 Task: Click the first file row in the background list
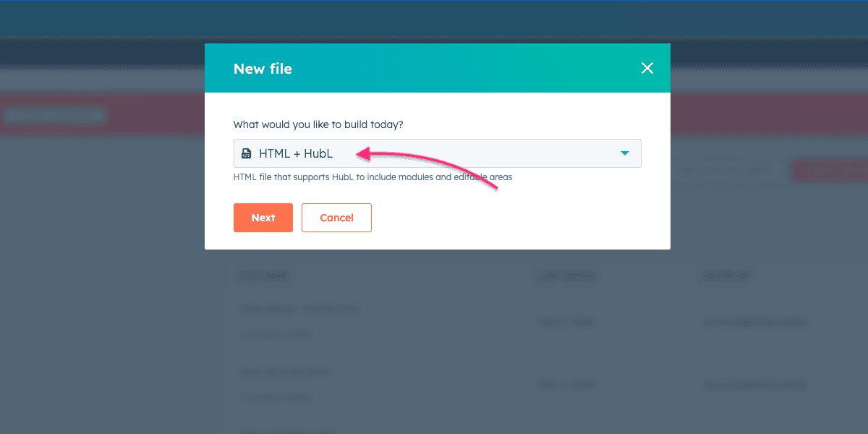click(x=299, y=309)
